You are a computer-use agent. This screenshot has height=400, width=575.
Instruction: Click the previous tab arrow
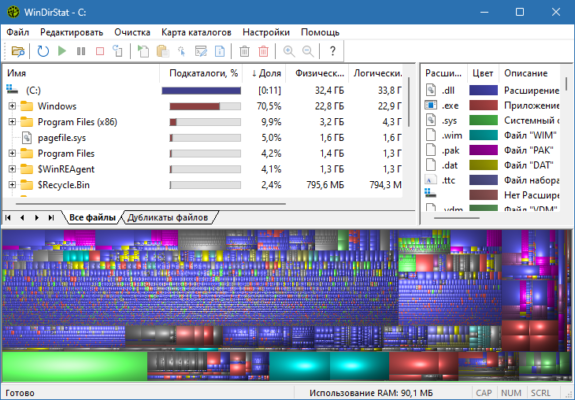tap(22, 218)
